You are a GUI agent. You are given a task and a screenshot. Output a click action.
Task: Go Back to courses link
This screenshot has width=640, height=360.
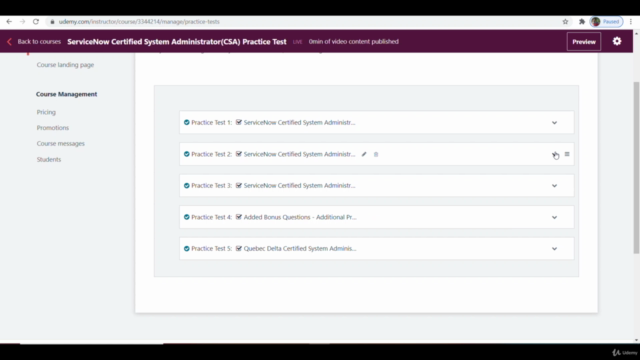click(x=39, y=42)
